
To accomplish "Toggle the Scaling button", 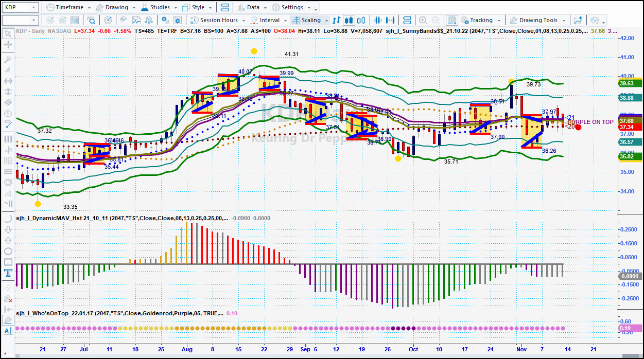I will click(x=310, y=21).
